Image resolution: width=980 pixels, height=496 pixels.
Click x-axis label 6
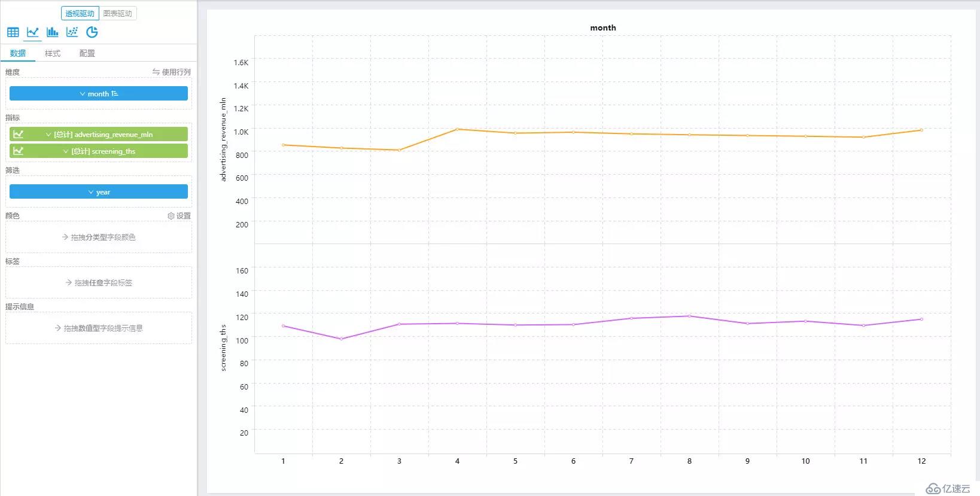(573, 461)
